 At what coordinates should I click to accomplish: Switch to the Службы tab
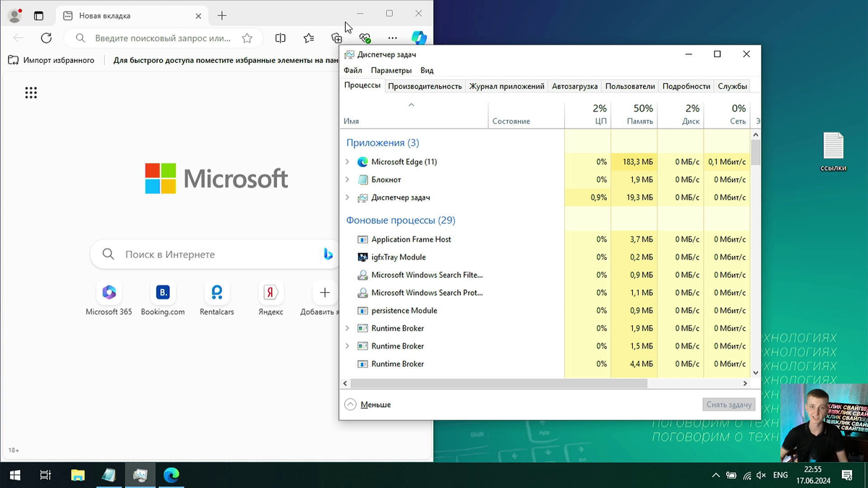pos(732,86)
